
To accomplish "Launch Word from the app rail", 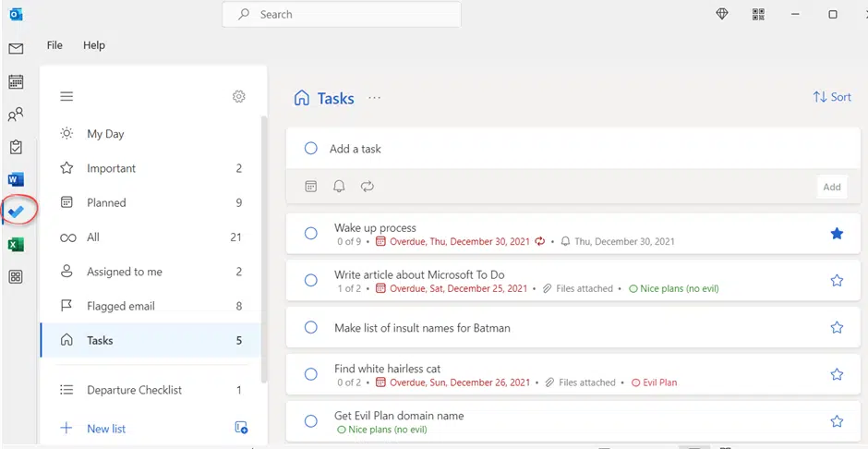I will pos(16,179).
